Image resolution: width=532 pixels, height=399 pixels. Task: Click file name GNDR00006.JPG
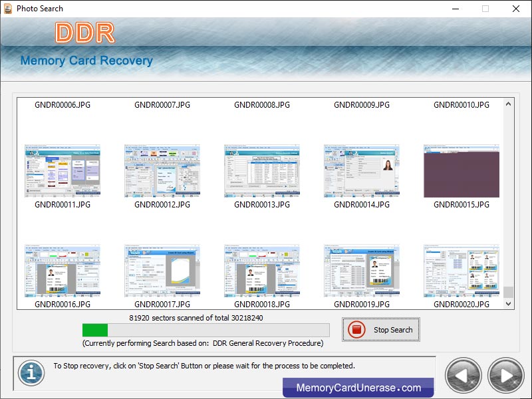coord(63,105)
